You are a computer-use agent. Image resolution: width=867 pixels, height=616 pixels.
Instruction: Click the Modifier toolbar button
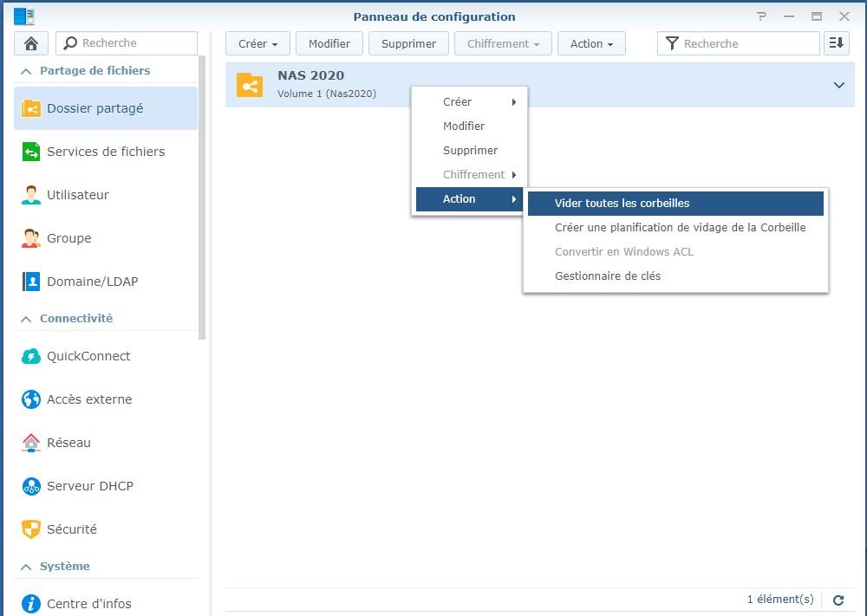click(x=329, y=43)
